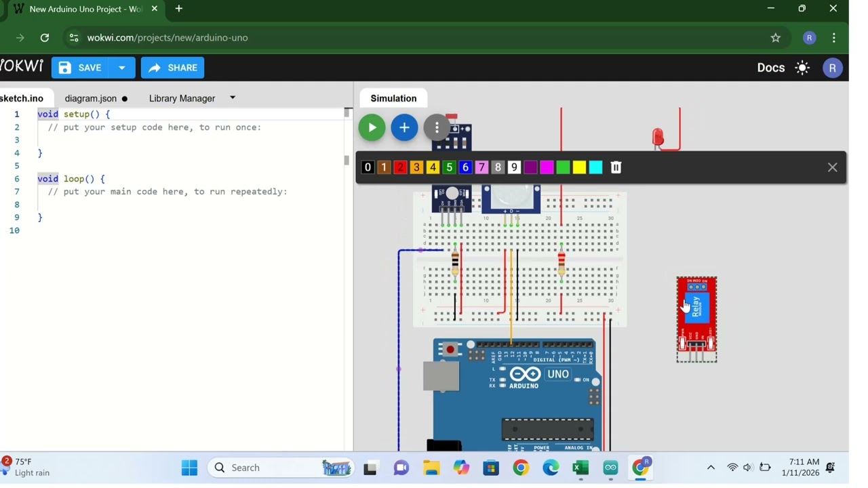Go forward in browser history
868x488 pixels.
coord(20,38)
